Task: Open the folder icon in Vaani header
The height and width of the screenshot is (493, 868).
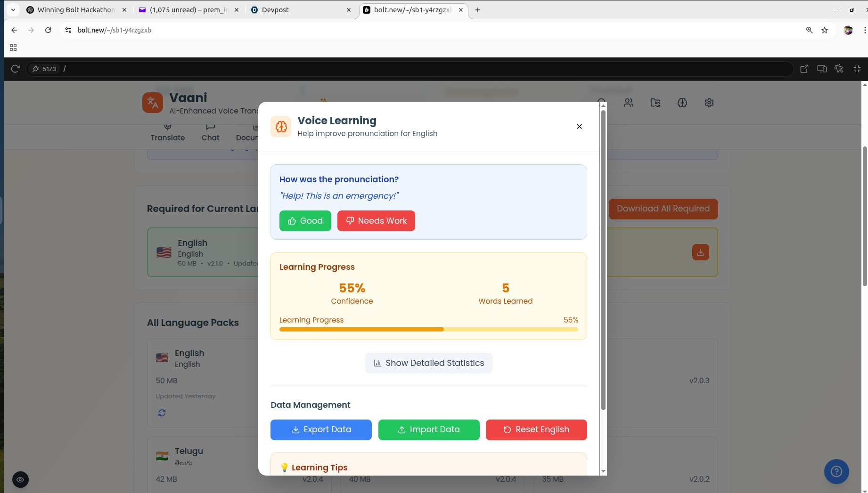Action: 655,103
